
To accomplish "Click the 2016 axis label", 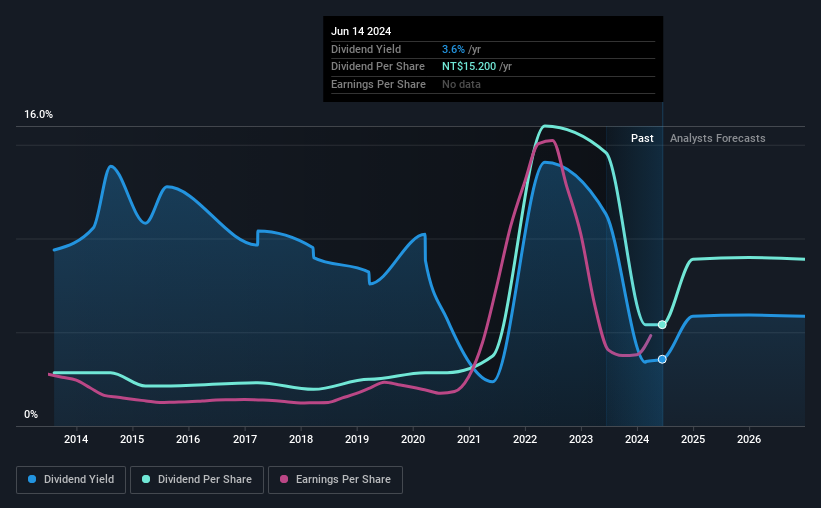I will click(188, 439).
